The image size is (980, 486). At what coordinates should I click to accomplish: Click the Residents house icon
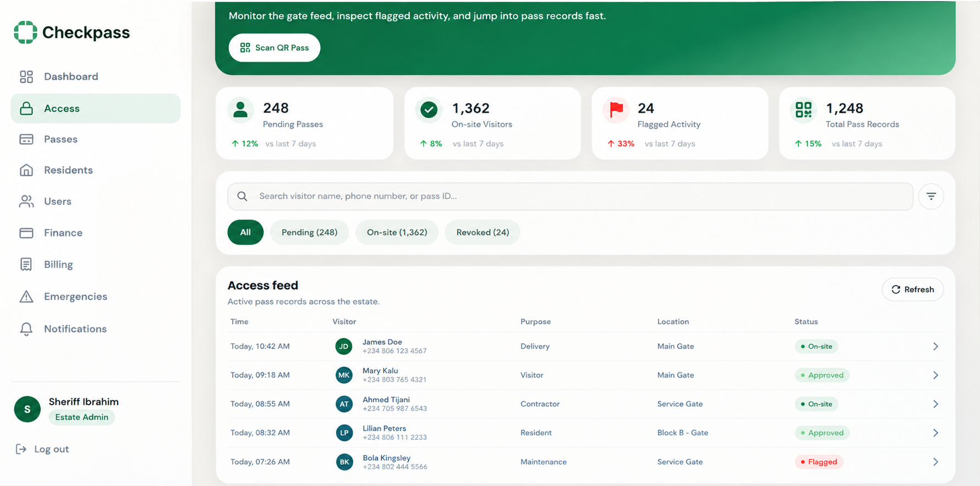pos(26,170)
